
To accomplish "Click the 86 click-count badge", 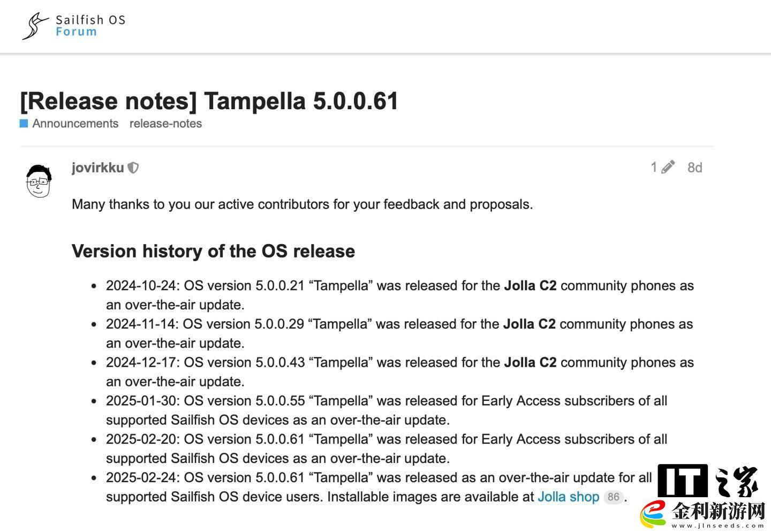I will point(613,497).
